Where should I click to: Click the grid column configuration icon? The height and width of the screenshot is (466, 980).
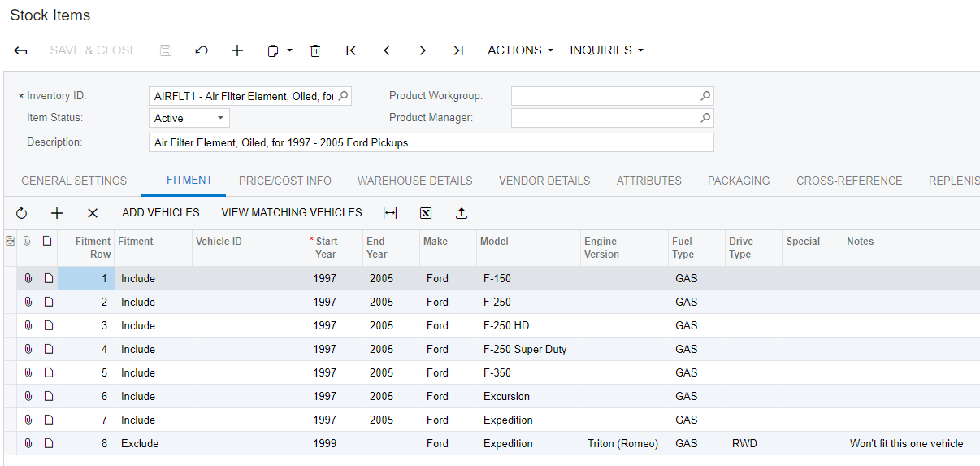pos(10,242)
